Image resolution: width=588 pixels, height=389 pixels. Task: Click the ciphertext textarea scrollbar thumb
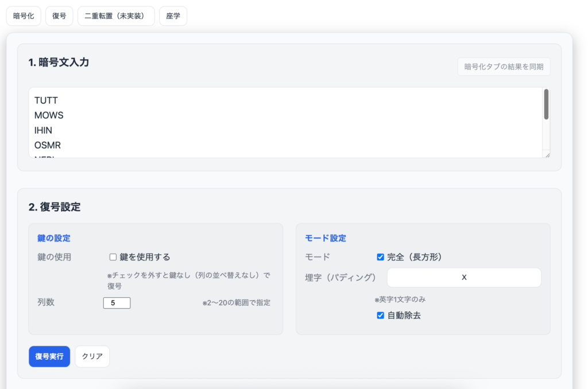pos(546,104)
